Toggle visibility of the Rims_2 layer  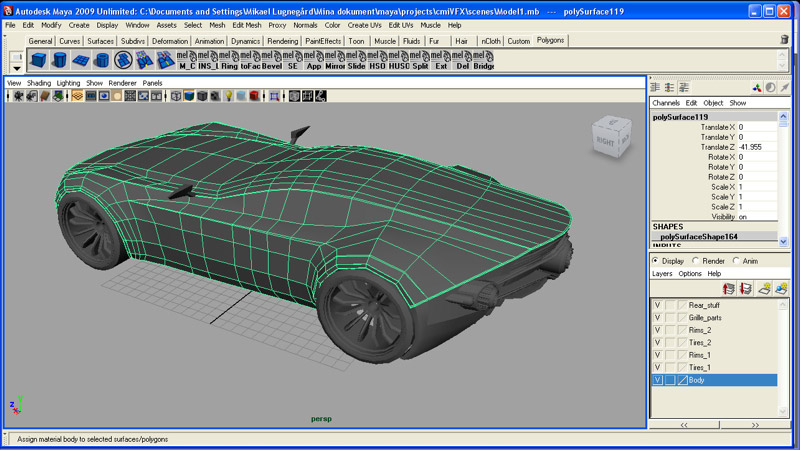[658, 330]
